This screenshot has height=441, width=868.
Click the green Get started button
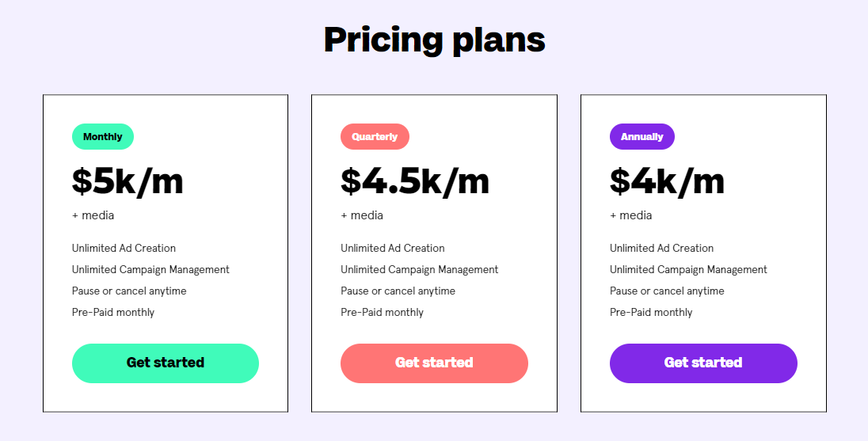(166, 363)
